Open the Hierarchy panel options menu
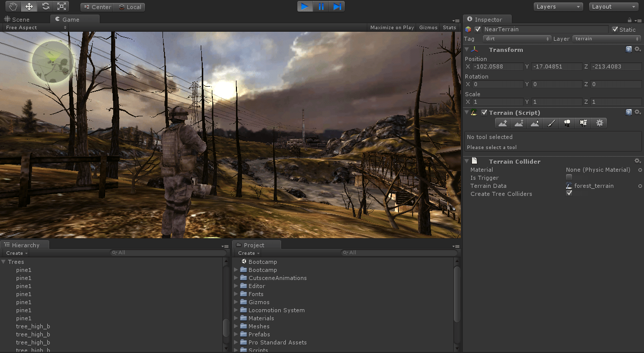The height and width of the screenshot is (353, 644). (x=225, y=246)
